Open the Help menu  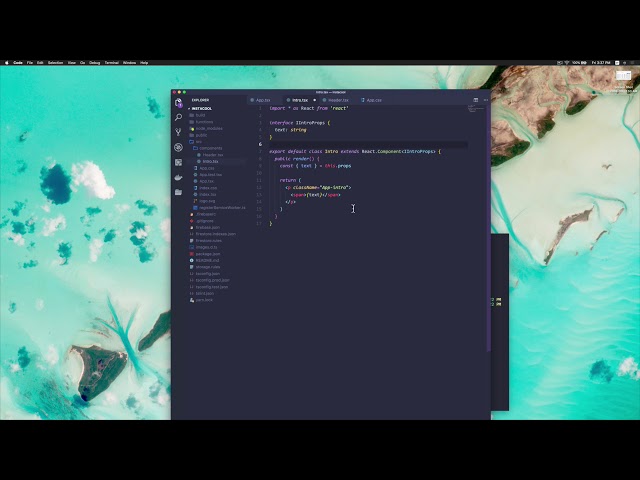(x=144, y=63)
